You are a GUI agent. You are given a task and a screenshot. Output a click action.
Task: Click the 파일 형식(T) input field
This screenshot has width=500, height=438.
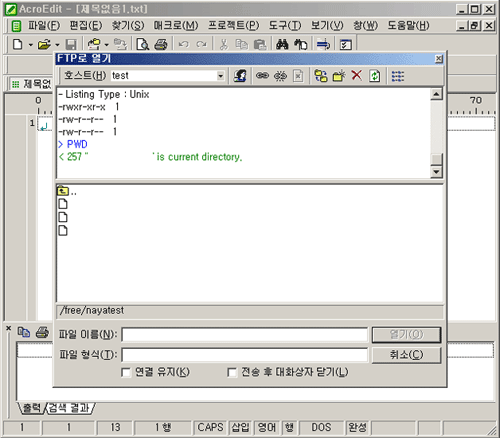(245, 355)
